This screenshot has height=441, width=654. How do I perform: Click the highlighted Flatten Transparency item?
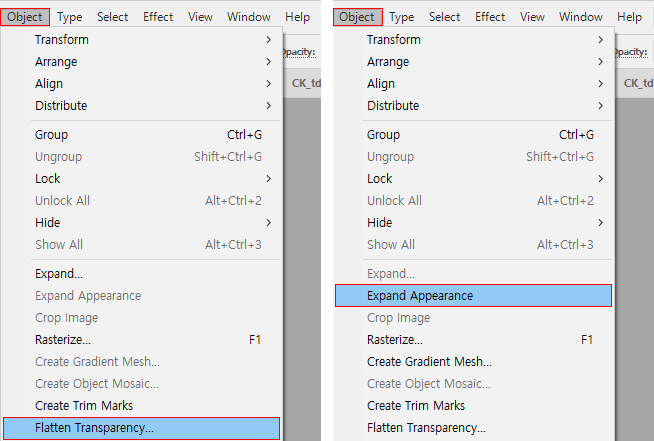(95, 428)
